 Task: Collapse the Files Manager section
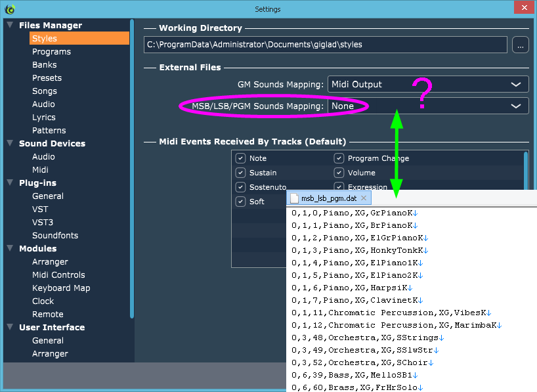point(10,25)
